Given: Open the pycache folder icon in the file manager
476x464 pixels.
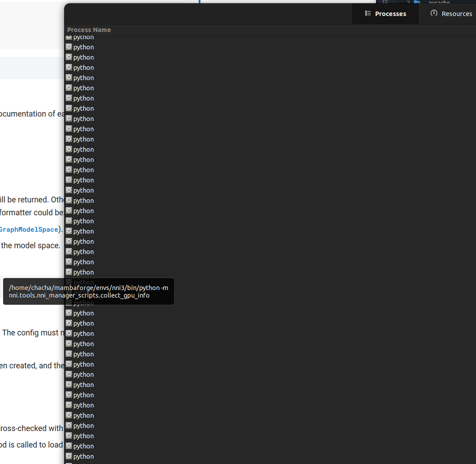Looking at the screenshot, I should coord(418,3).
